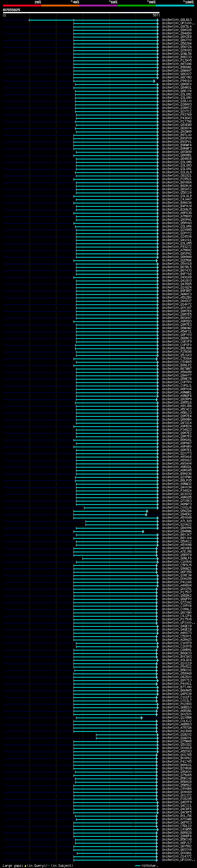Screen dimensions: 197x868
Task: Click the red ~20% identity legend segment
Action: tap(22, 6)
